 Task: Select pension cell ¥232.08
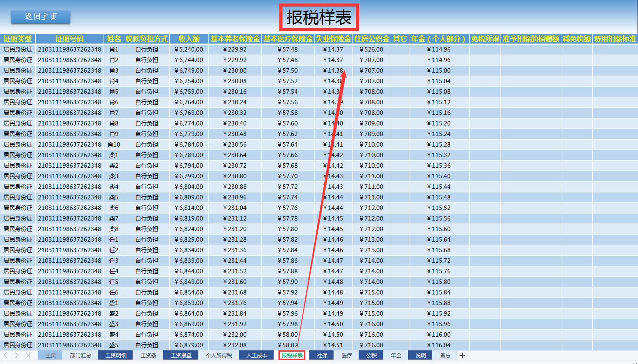[x=235, y=345]
